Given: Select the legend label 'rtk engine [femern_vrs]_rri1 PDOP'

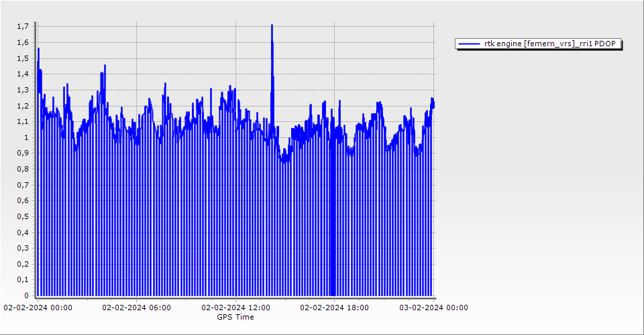Looking at the screenshot, I should [553, 44].
